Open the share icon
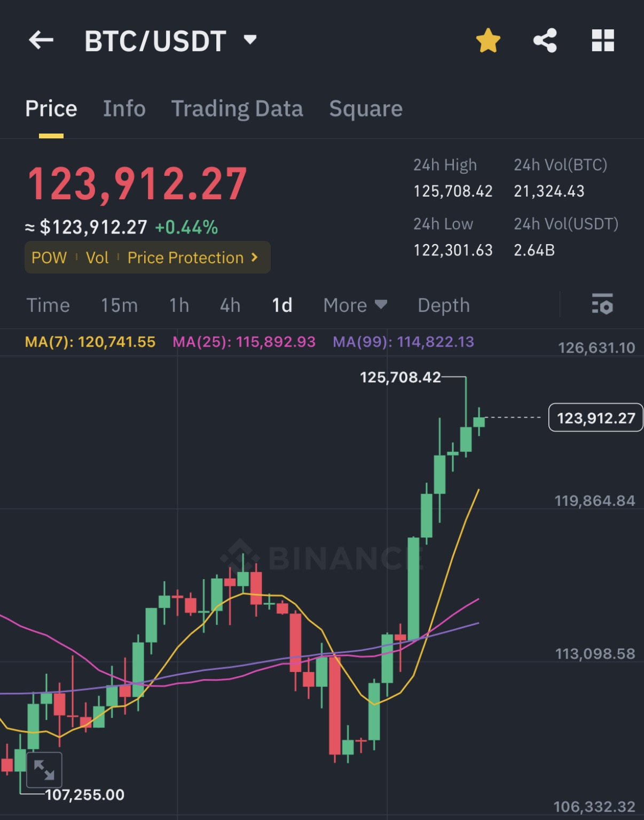 tap(545, 41)
